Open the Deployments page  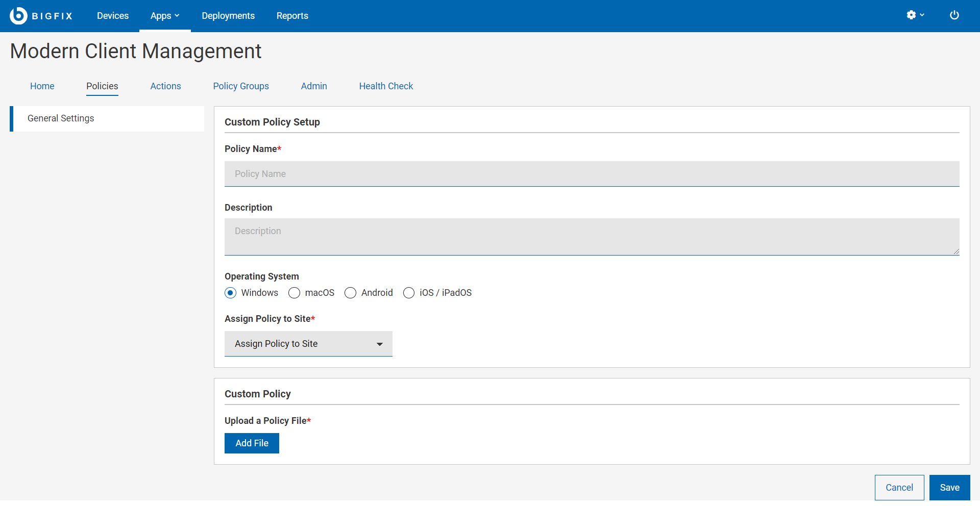coord(228,16)
